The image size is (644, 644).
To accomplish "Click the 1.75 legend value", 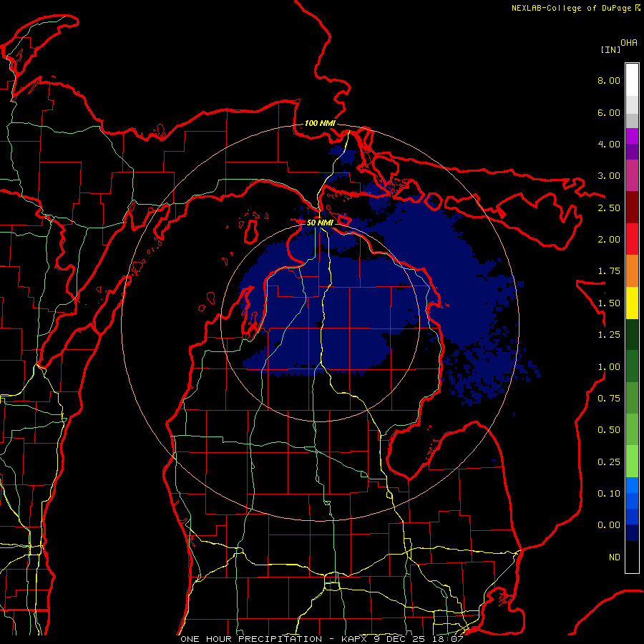I will 609,271.
